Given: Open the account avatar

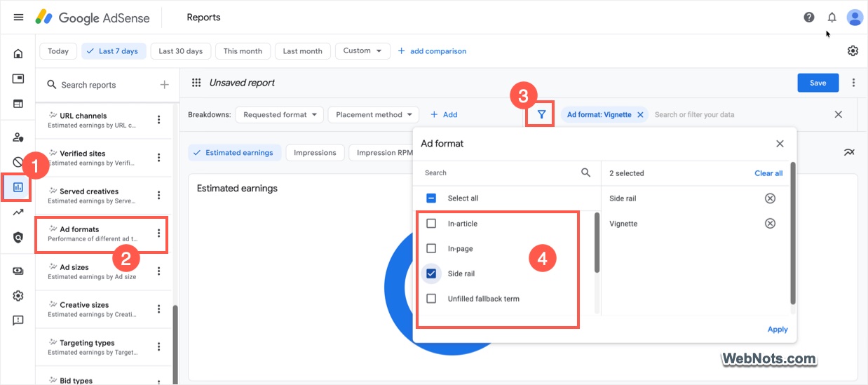Looking at the screenshot, I should click(x=854, y=17).
